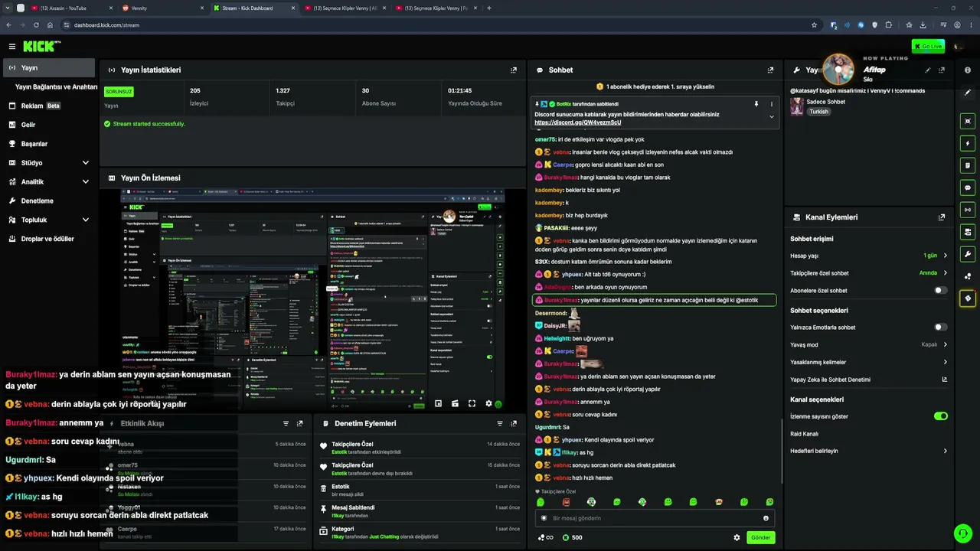
Task: Click the info icon in right sidebar
Action: click(x=968, y=70)
